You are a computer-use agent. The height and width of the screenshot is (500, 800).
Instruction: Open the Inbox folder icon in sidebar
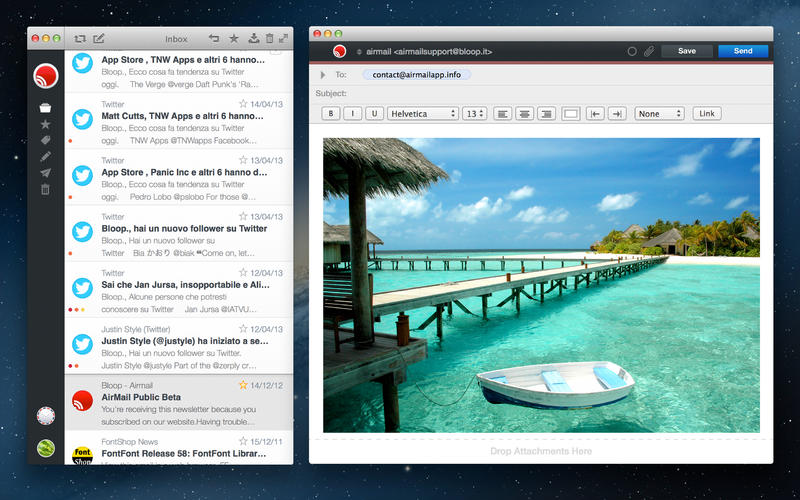[x=45, y=108]
